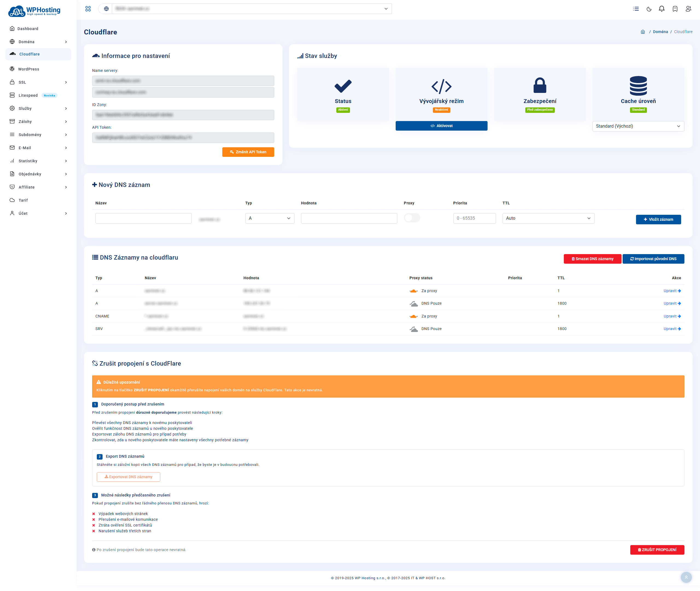Click the Priorita field 0 - 65535
Viewport: 700px width, 591px height.
point(474,218)
